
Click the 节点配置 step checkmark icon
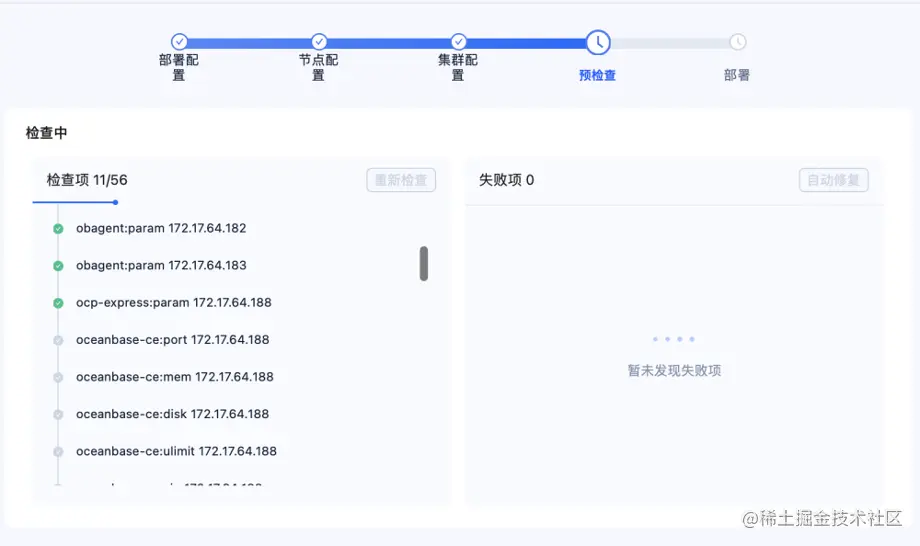(319, 42)
